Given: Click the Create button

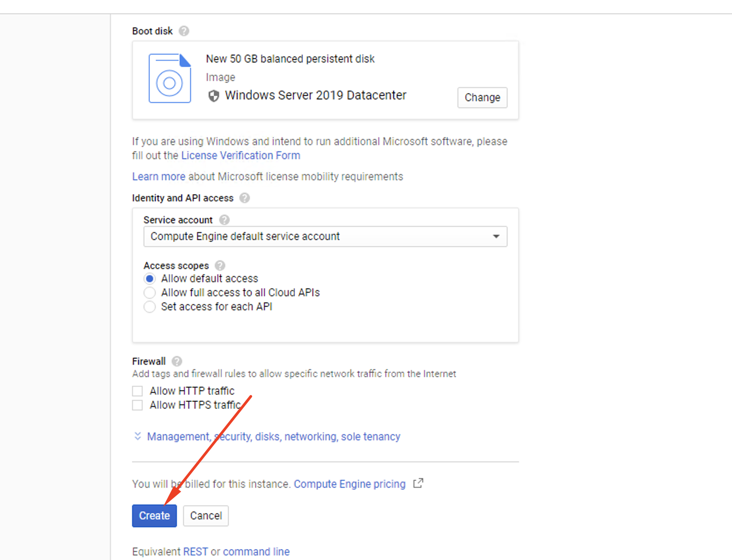Looking at the screenshot, I should click(154, 516).
